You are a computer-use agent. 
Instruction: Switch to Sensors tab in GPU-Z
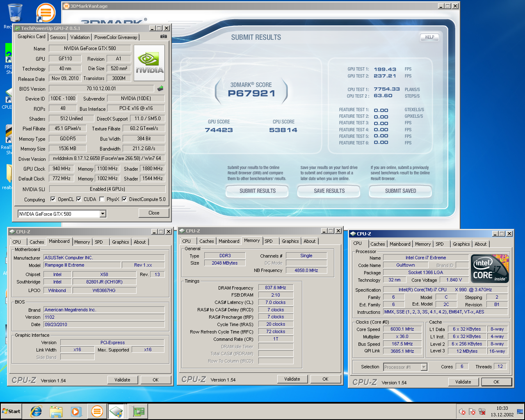pyautogui.click(x=58, y=37)
